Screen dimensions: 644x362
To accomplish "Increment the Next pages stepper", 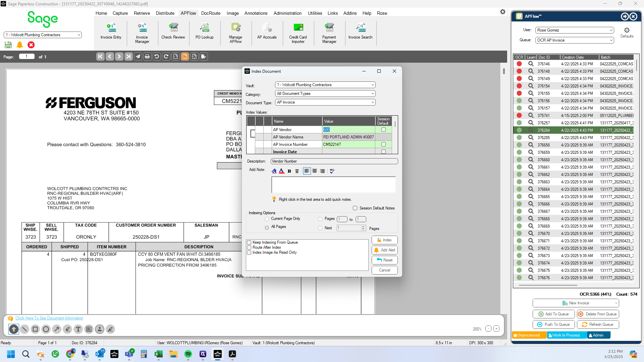I will pos(363,227).
